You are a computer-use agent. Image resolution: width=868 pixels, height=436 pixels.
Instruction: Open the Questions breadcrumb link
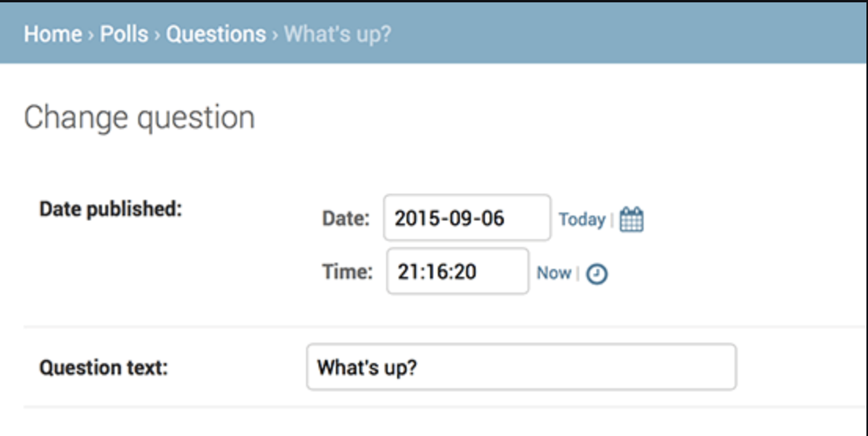(216, 35)
